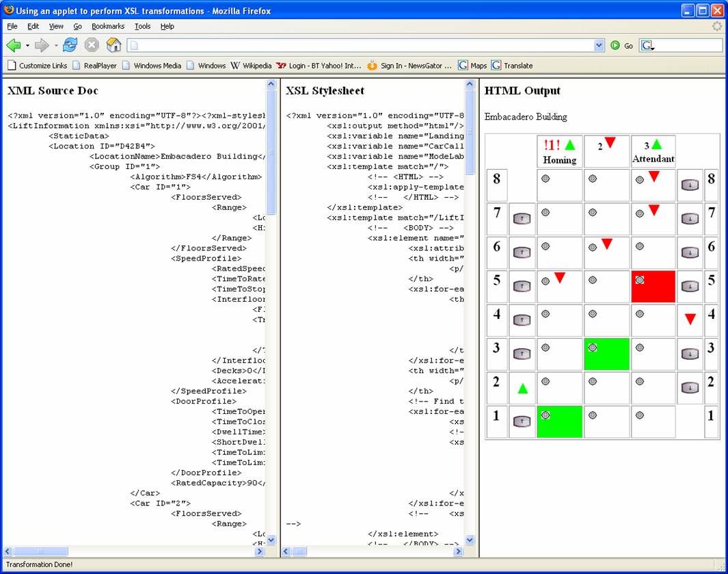Select car 2 radio button on floor 2
Image resolution: width=728 pixels, height=574 pixels.
coord(593,382)
